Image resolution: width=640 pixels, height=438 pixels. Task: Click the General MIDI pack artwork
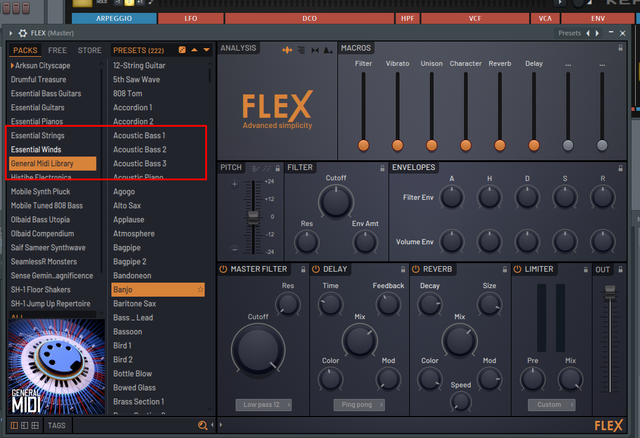tap(56, 366)
